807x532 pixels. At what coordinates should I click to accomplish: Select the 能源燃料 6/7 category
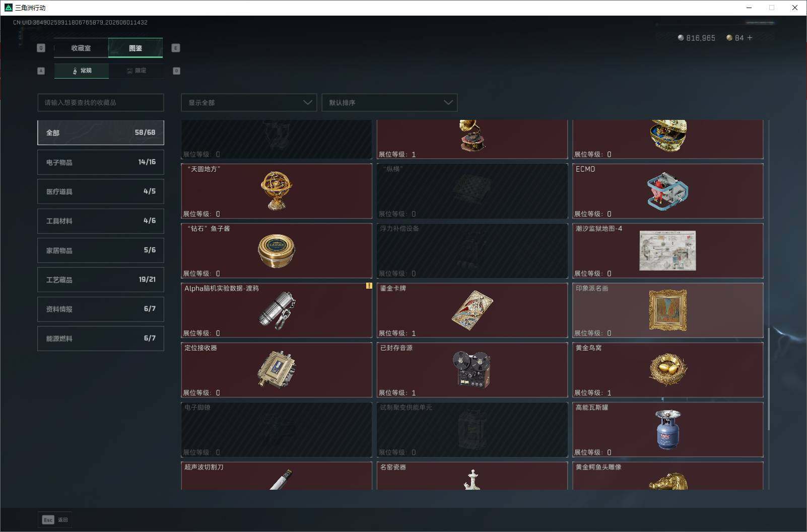coord(101,339)
